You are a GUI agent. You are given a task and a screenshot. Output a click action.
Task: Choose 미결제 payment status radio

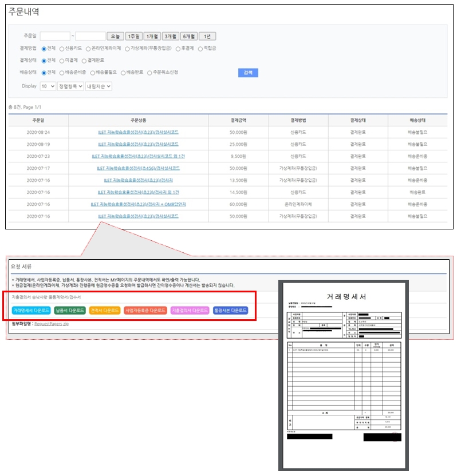pyautogui.click(x=62, y=60)
